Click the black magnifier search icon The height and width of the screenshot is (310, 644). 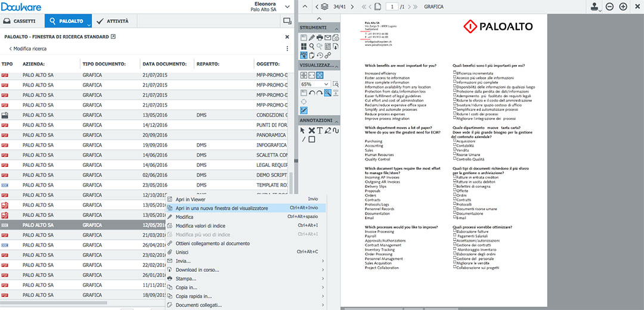(312, 46)
